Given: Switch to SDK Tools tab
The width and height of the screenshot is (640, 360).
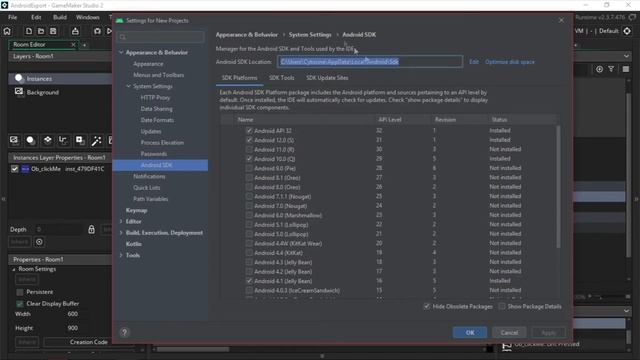Looking at the screenshot, I should coord(281,78).
